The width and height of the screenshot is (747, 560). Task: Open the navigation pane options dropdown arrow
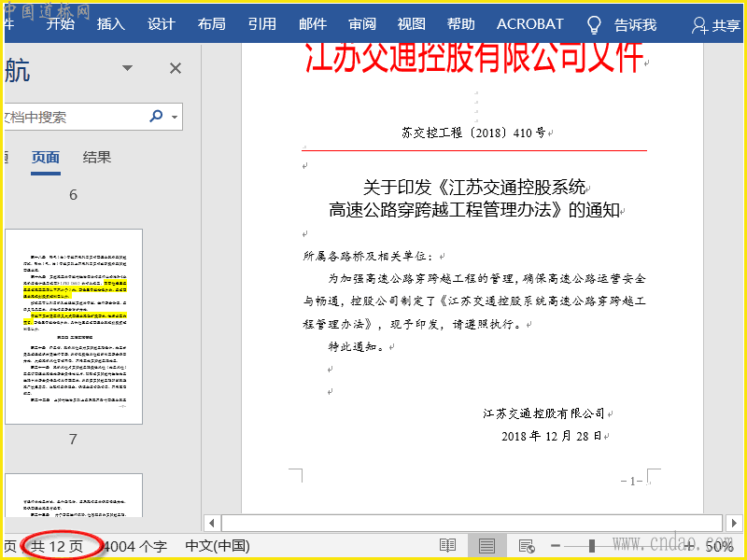pyautogui.click(x=127, y=68)
